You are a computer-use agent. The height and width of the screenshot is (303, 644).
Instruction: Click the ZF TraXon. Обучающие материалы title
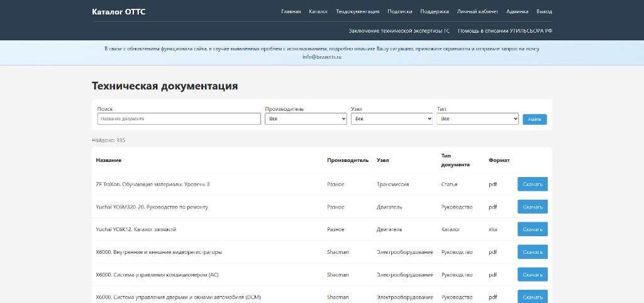click(x=153, y=184)
